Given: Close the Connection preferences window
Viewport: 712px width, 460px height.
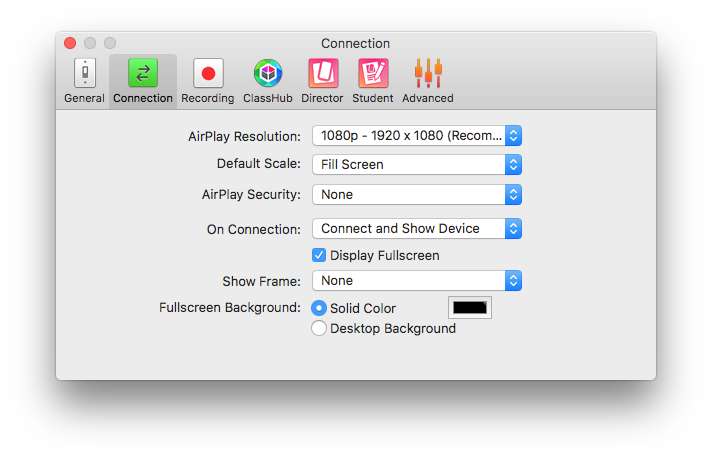Looking at the screenshot, I should click(70, 43).
